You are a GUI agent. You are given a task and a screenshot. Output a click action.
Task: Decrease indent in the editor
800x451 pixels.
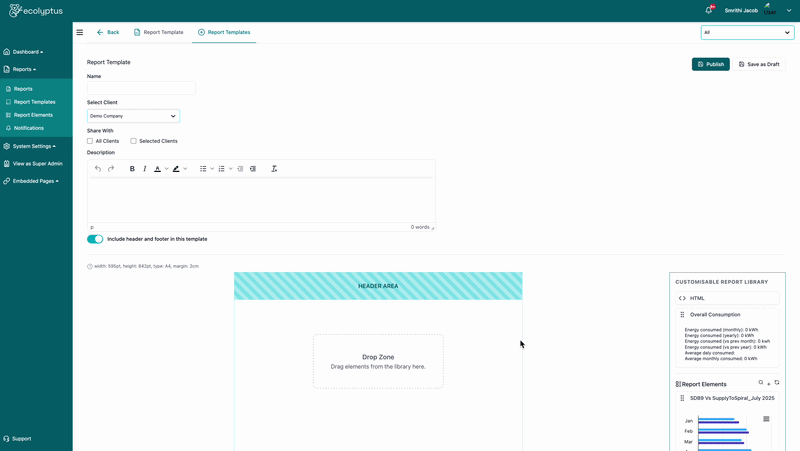[240, 168]
